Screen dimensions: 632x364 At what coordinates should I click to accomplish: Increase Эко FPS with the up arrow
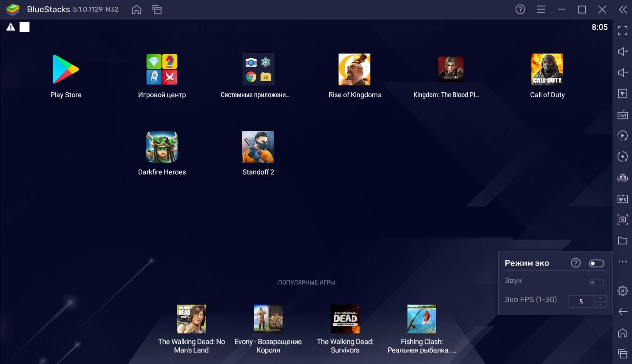600,298
